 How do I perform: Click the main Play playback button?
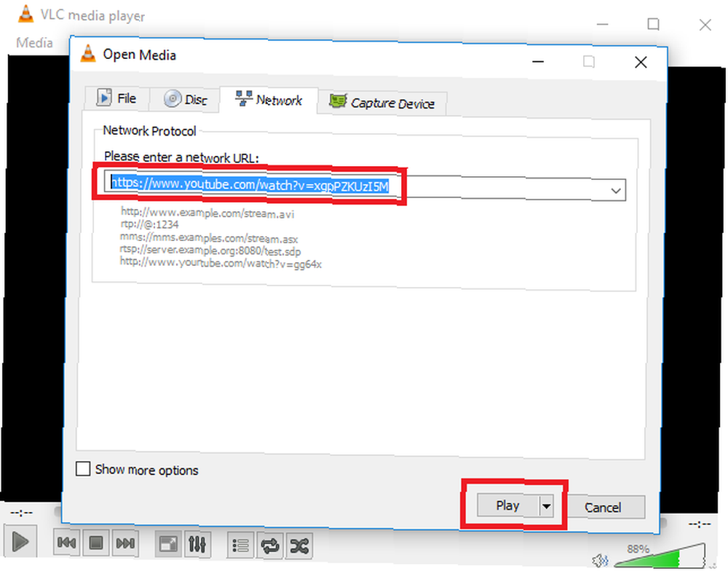[x=20, y=541]
